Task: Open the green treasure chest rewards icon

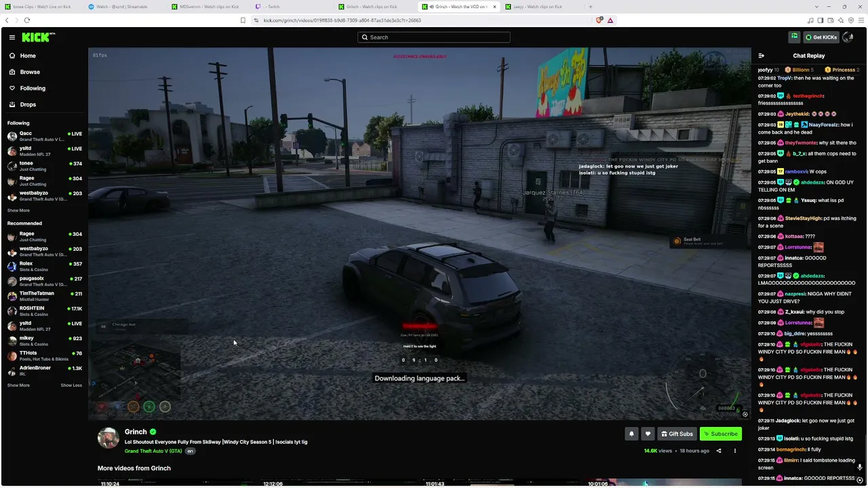Action: pyautogui.click(x=794, y=37)
